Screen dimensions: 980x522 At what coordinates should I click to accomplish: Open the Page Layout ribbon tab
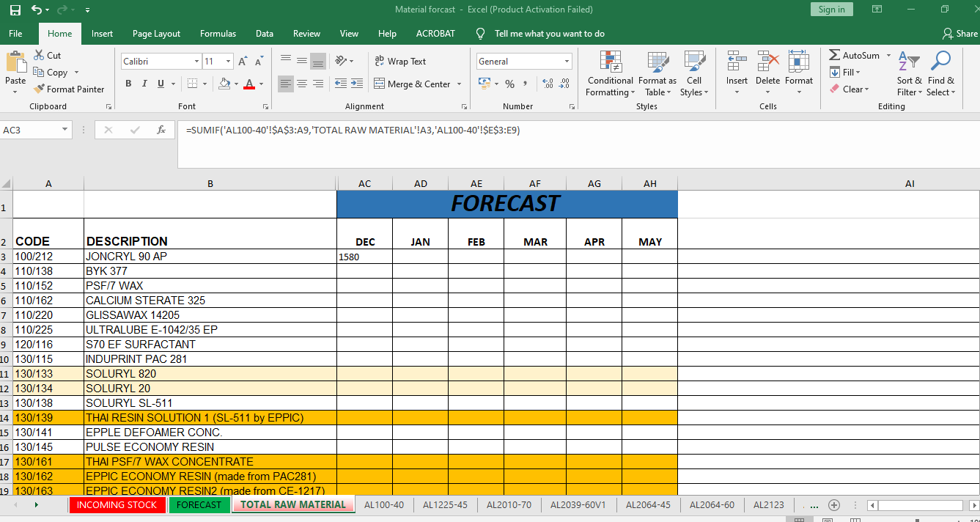click(x=156, y=34)
